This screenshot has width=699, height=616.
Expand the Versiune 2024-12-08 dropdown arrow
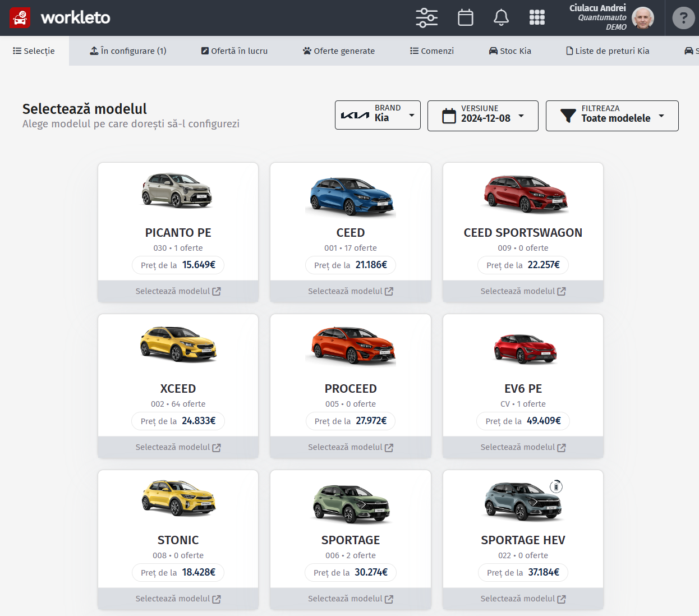(521, 116)
